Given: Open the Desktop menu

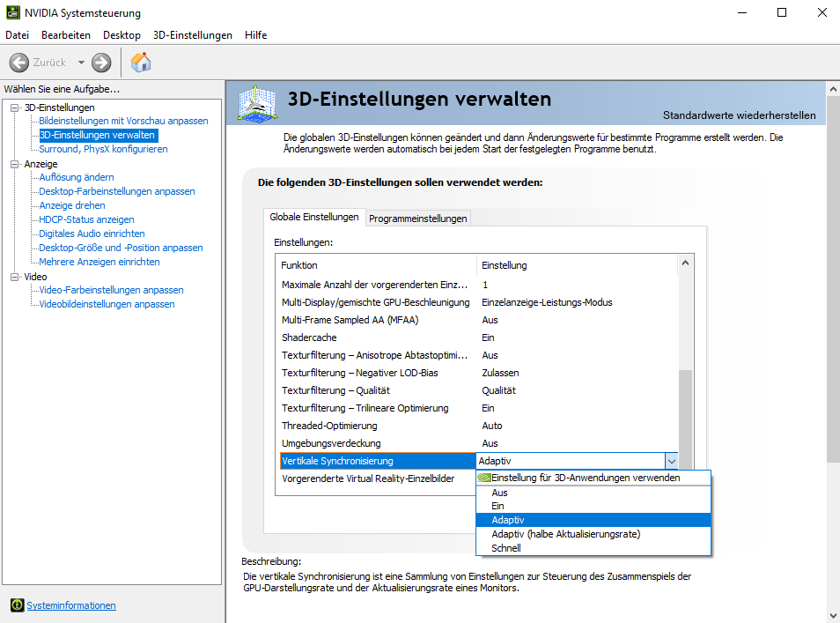Looking at the screenshot, I should (x=122, y=35).
